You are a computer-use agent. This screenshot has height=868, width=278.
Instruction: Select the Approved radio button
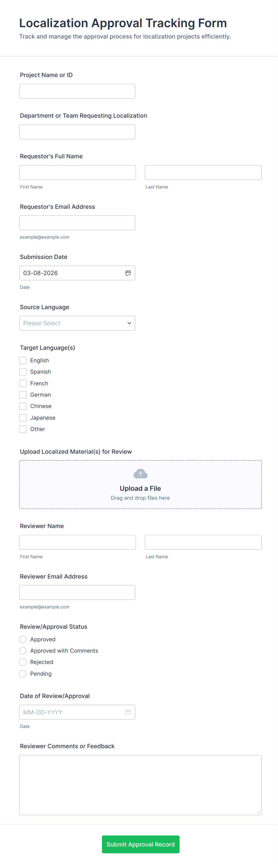click(23, 639)
